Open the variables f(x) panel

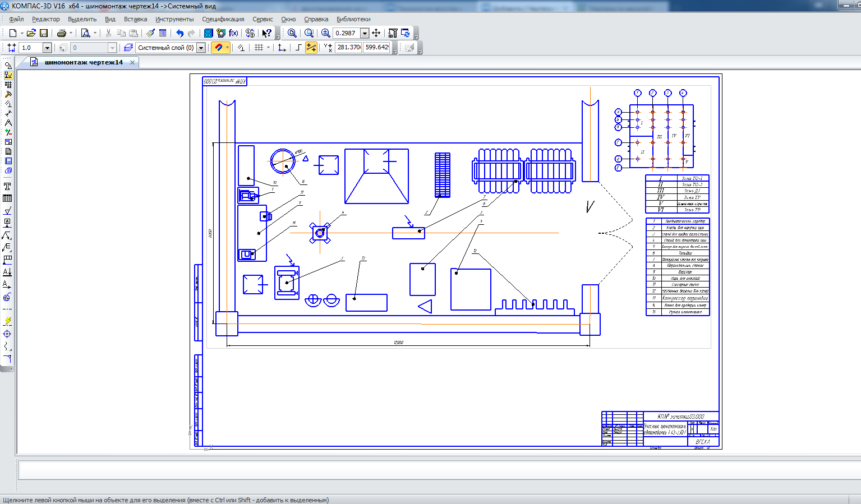point(234,33)
